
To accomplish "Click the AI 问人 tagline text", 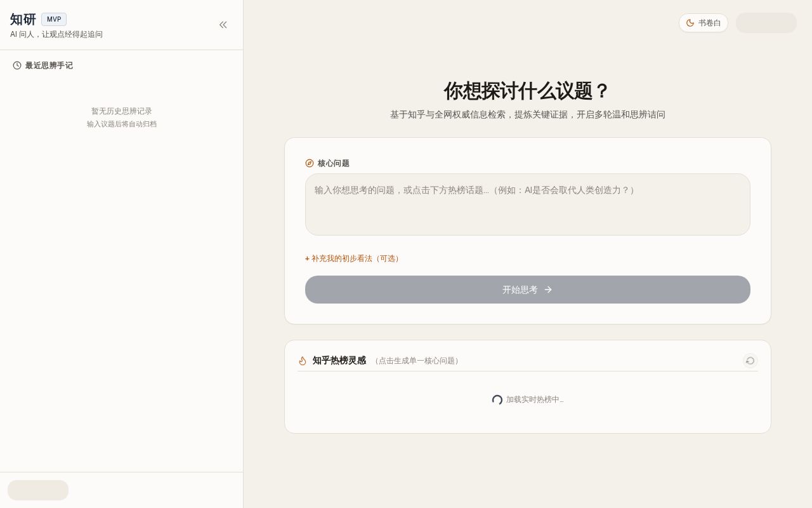I will (56, 34).
